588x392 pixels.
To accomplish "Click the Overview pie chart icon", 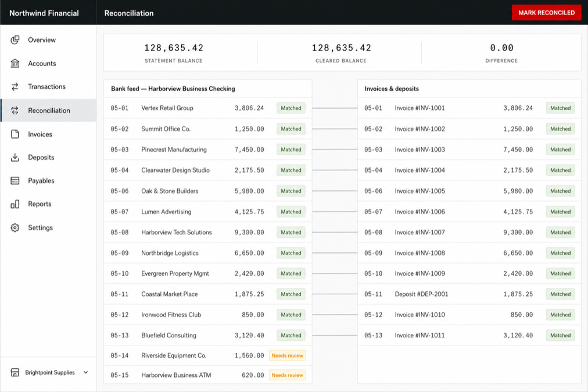I will coord(15,40).
